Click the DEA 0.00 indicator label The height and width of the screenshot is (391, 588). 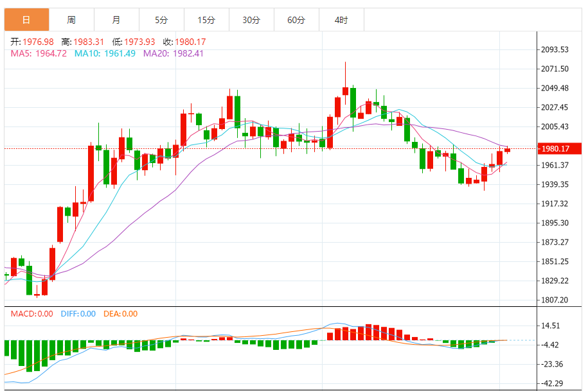120,314
